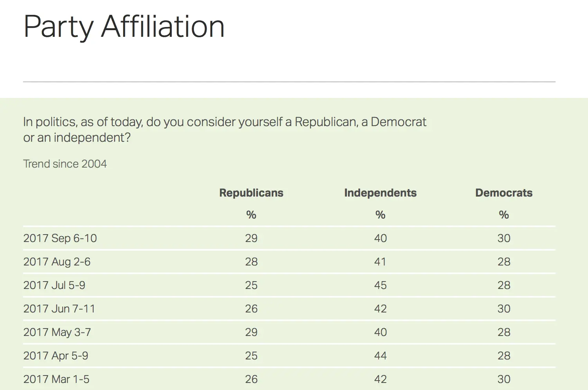The width and height of the screenshot is (588, 390).
Task: Click the Party Affiliation page heading
Action: [124, 27]
